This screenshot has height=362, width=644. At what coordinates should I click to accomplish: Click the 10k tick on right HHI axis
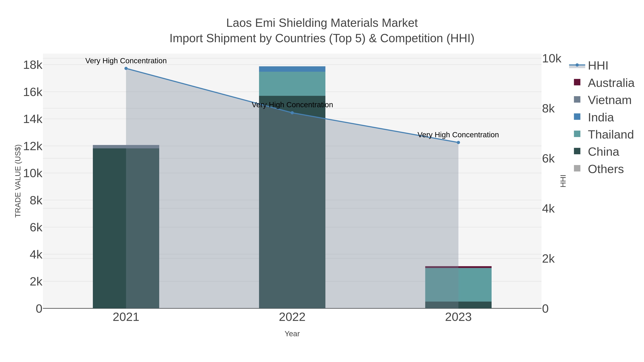tap(552, 58)
